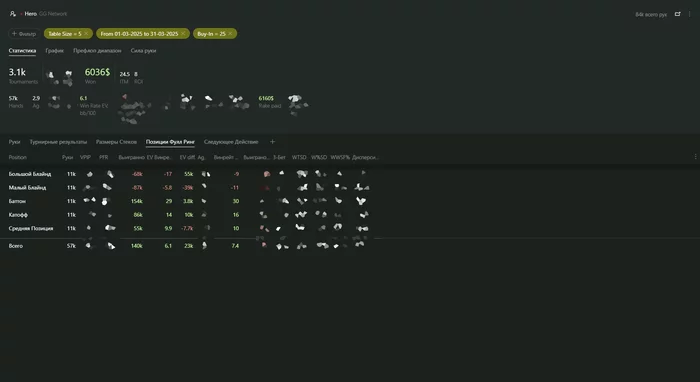Viewport: 700px width, 382px height.
Task: Open the pop-out window icon at top right
Action: (678, 14)
